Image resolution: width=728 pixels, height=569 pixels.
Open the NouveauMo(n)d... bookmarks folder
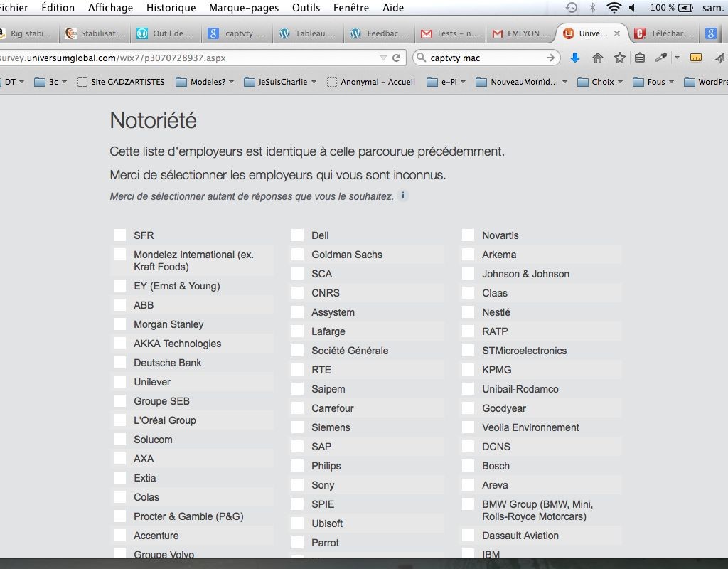tap(522, 82)
